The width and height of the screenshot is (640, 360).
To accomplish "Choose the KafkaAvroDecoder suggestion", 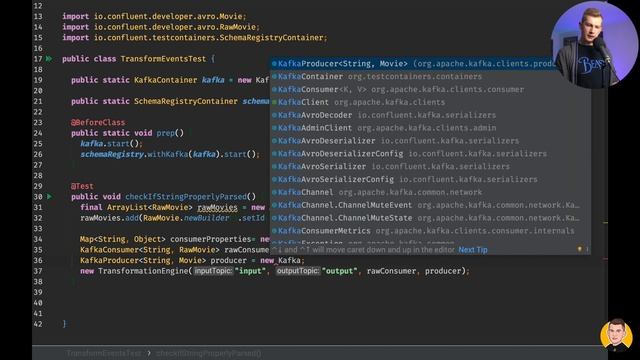I will click(431, 115).
